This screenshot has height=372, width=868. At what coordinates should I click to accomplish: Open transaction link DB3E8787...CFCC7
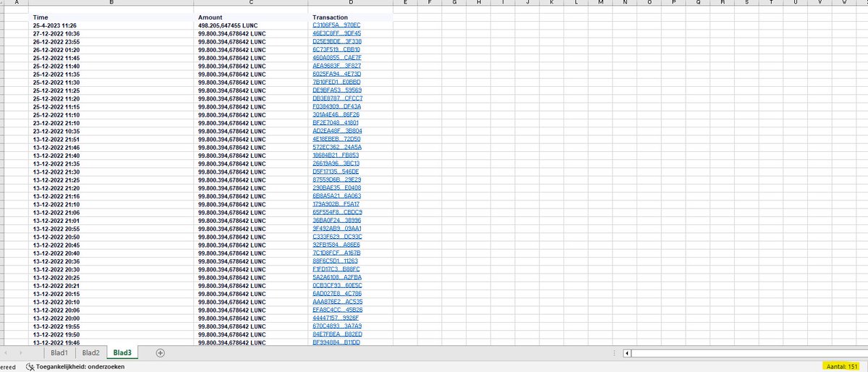pos(336,98)
